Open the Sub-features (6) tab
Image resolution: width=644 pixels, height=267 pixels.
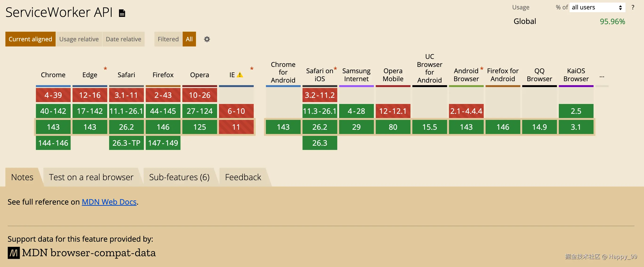179,177
